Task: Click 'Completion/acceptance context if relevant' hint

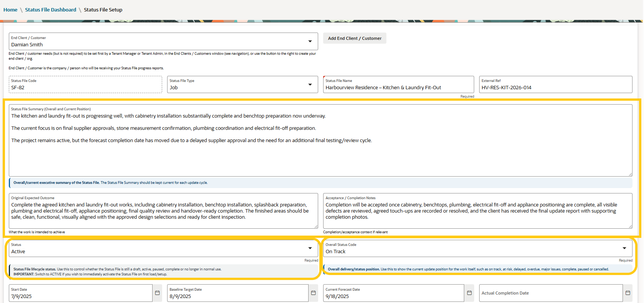Action: 355,232
